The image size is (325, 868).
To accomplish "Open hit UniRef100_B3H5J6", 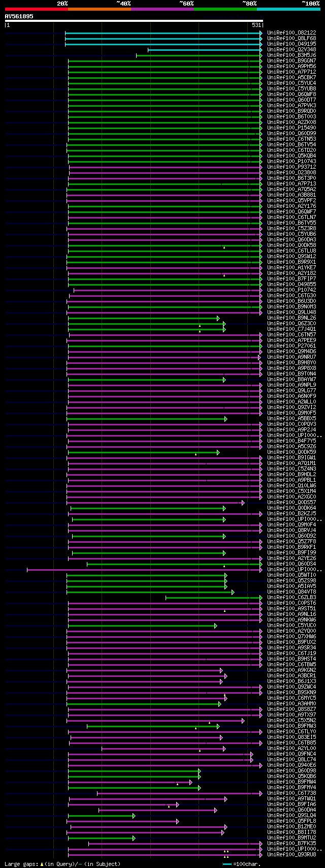I will [x=291, y=55].
